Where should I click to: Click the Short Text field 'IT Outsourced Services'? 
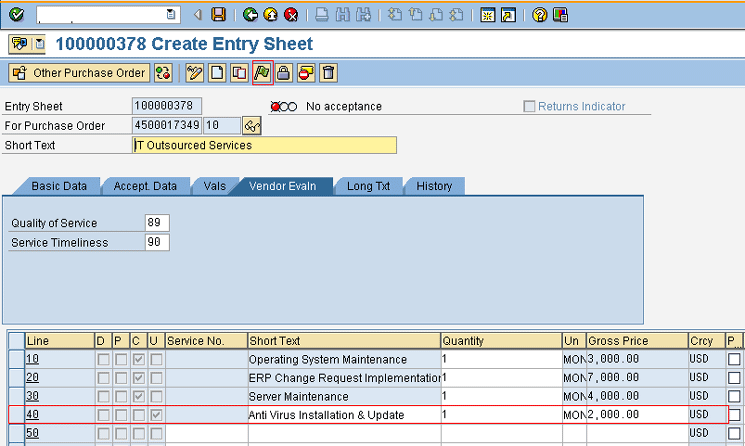[264, 145]
